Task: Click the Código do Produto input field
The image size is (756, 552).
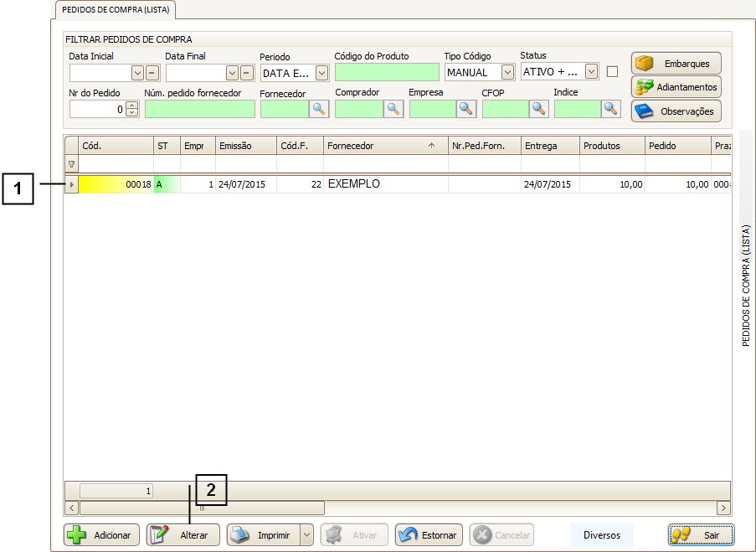Action: pos(386,73)
